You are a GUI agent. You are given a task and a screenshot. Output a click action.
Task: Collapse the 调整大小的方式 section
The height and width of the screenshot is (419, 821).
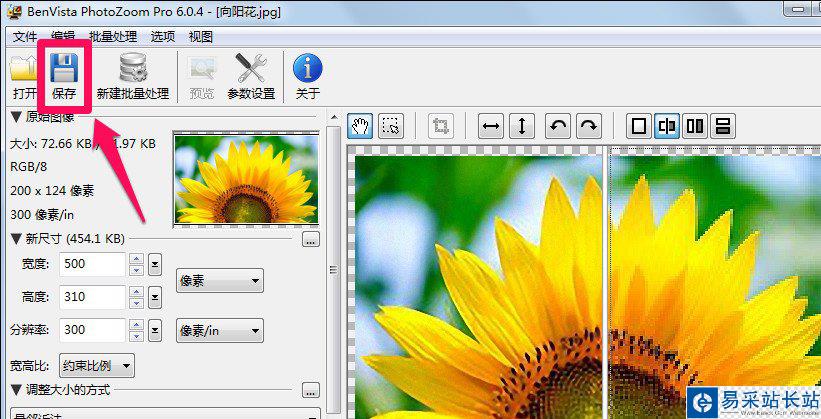tap(16, 390)
